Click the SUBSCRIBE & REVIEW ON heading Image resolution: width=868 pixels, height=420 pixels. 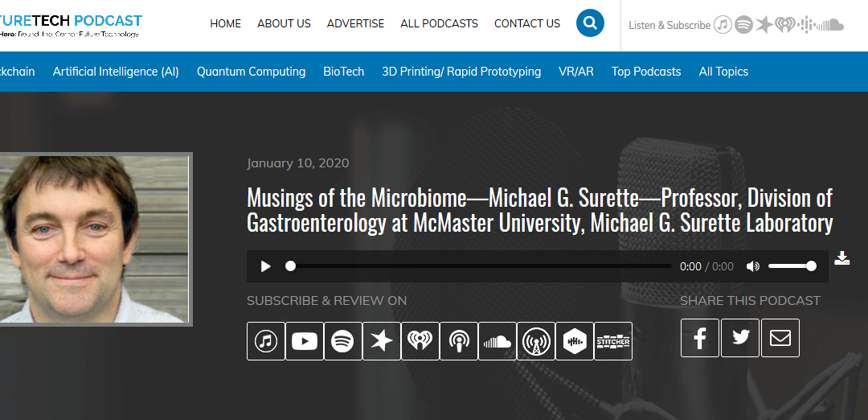pos(326,300)
